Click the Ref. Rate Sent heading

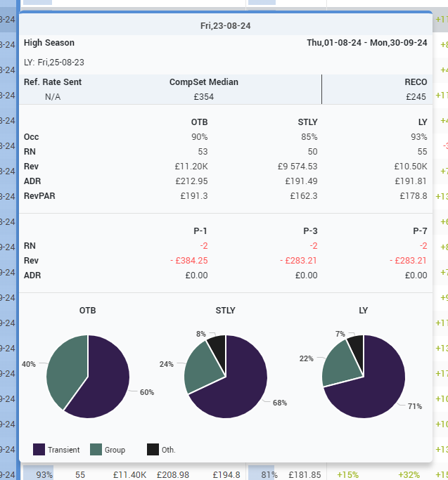click(x=53, y=82)
